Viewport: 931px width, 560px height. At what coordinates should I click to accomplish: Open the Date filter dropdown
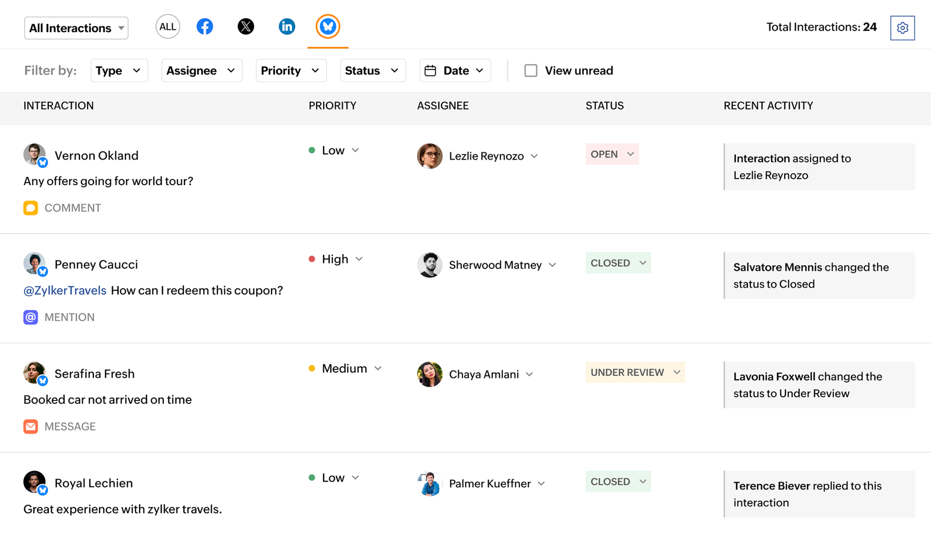455,70
